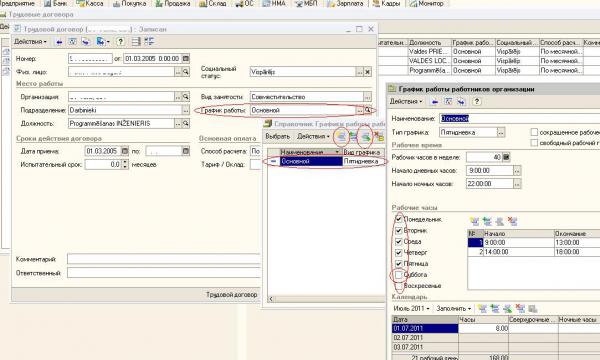Click the copy row icon in the Рабочие часы toolbar

(487, 221)
